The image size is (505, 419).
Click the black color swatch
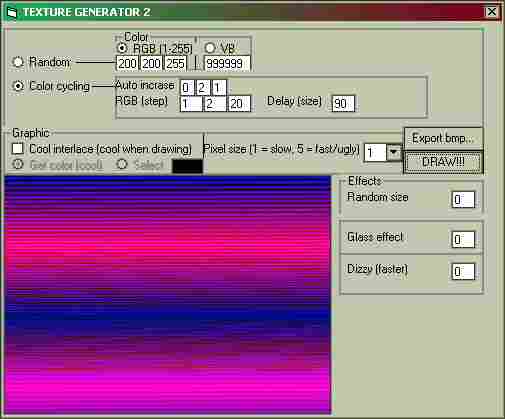click(x=187, y=166)
